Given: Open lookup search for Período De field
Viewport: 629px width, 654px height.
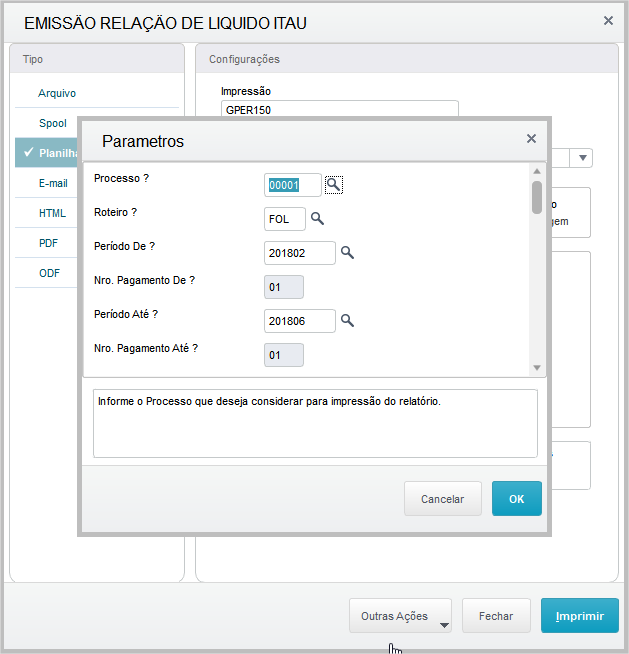Looking at the screenshot, I should point(347,252).
